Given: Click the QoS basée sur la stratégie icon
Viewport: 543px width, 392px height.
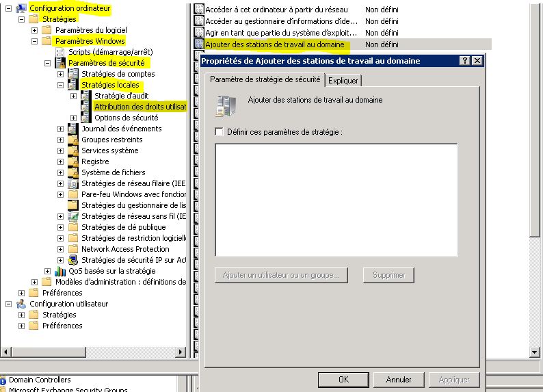Looking at the screenshot, I should click(x=60, y=271).
